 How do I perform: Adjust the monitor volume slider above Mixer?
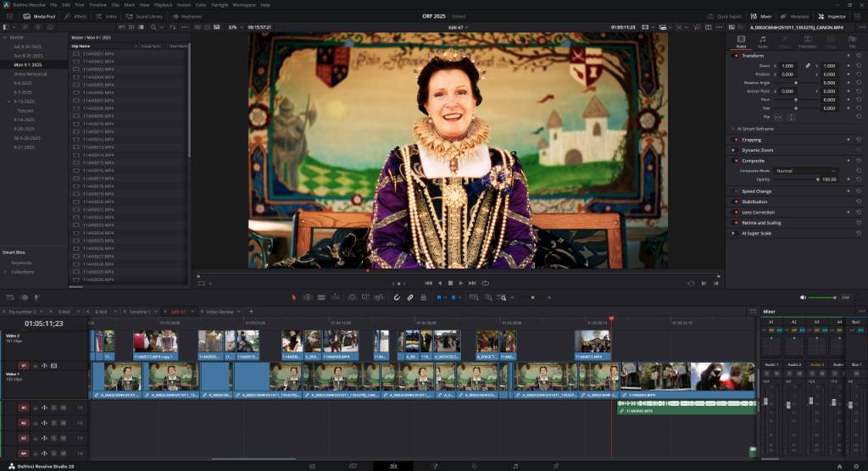click(822, 297)
